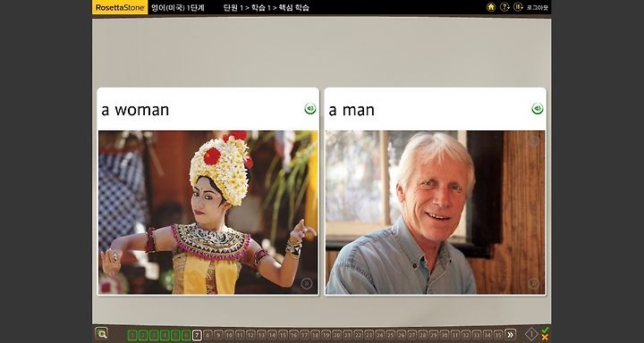
Task: Click the Rosetta Stone logo
Action: point(120,7)
